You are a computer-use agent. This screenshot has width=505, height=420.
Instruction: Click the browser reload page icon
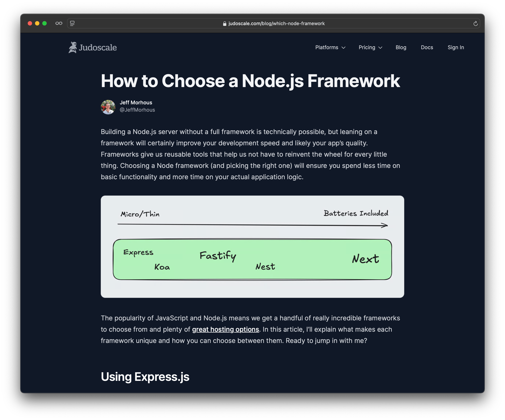pyautogui.click(x=475, y=23)
